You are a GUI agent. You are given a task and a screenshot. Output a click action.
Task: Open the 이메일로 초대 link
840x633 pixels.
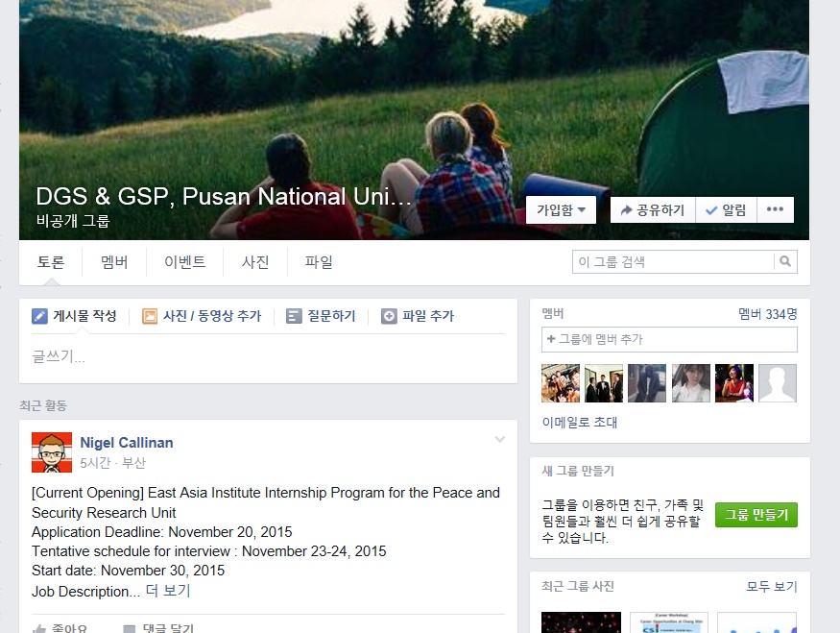point(580,423)
